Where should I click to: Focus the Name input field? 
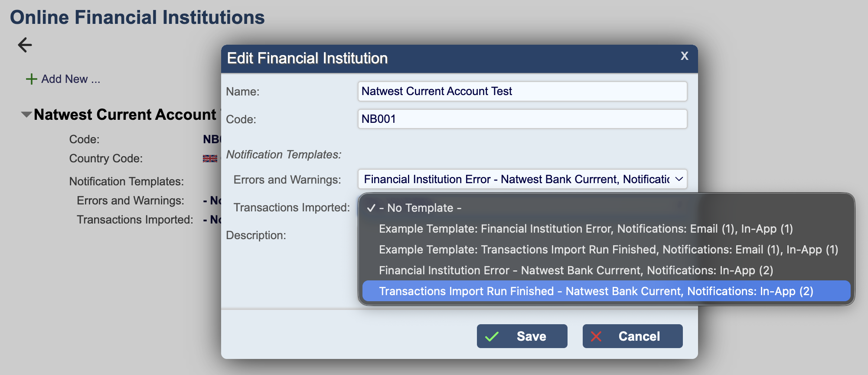point(522,91)
